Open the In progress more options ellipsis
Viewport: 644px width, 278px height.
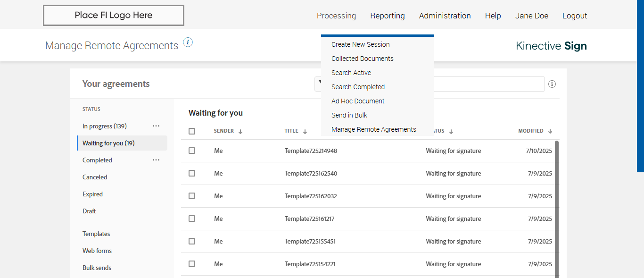pos(156,126)
